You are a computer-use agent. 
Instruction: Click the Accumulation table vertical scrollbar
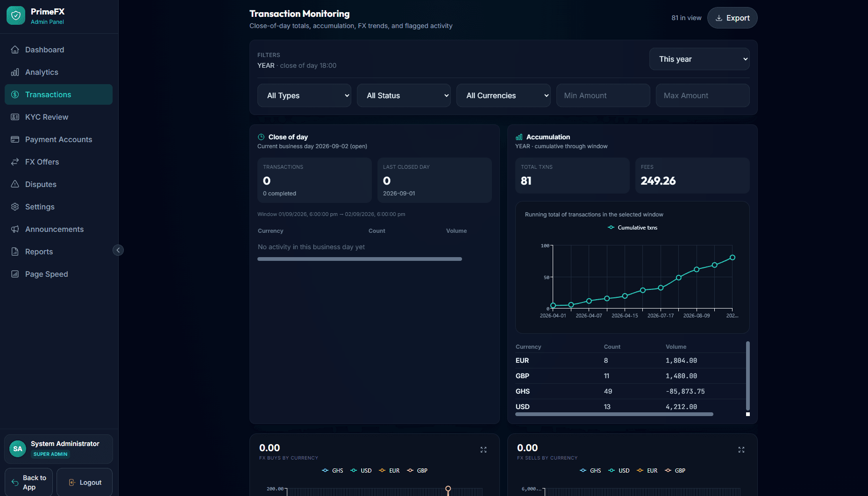click(x=748, y=375)
